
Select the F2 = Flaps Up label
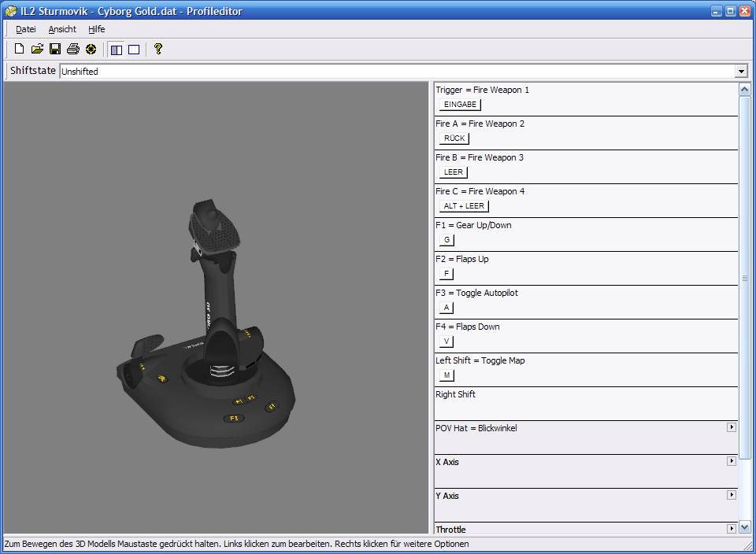(x=462, y=259)
